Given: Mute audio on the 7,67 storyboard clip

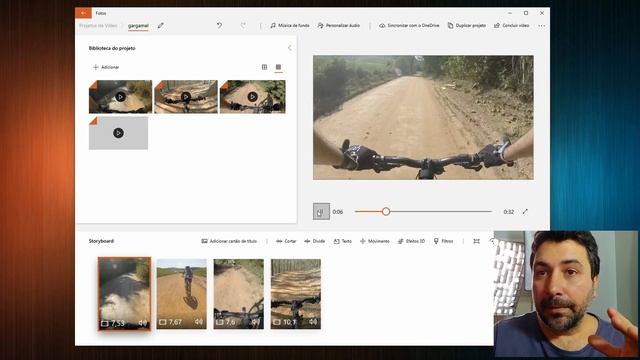Looking at the screenshot, I should [199, 322].
